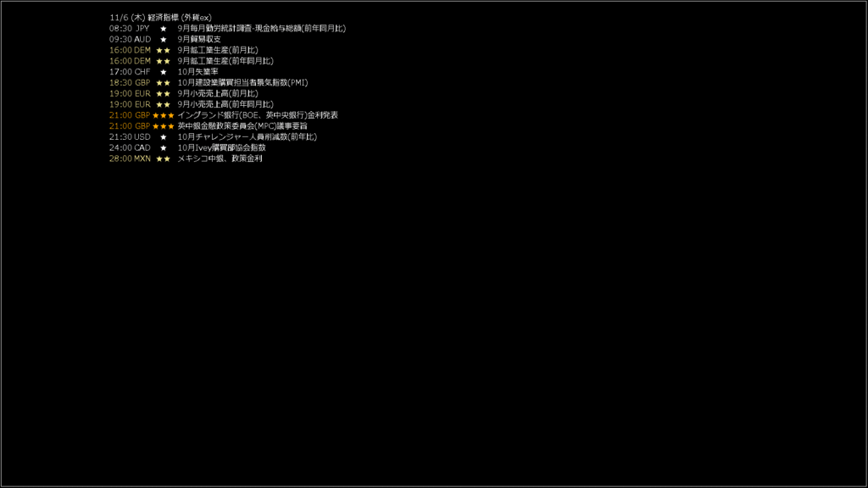Click the star icon beside 21:30 USD
The image size is (868, 488).
pos(164,137)
